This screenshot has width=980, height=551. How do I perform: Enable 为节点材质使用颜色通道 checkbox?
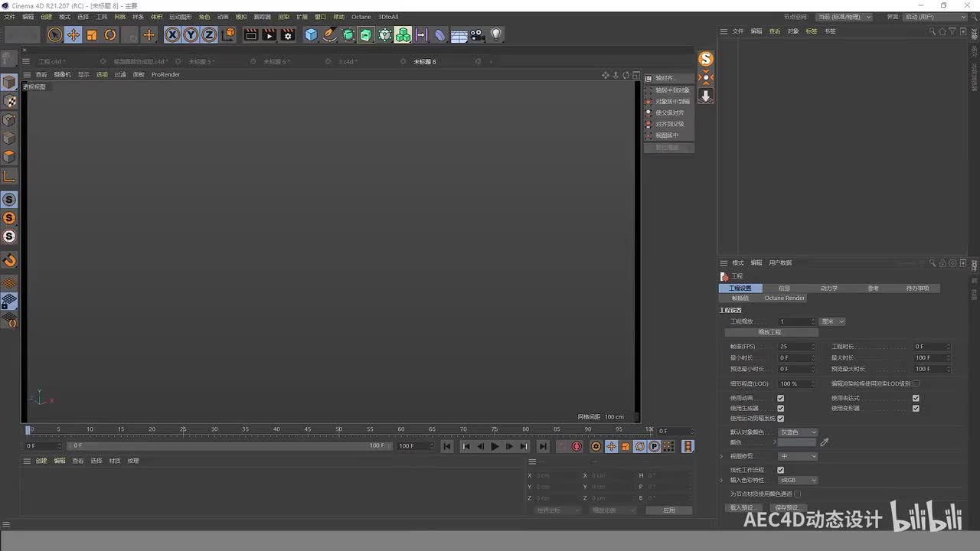797,494
